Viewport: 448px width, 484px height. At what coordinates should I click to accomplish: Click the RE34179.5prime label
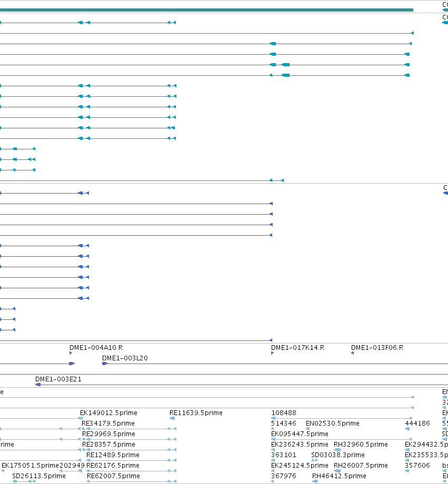tap(108, 423)
